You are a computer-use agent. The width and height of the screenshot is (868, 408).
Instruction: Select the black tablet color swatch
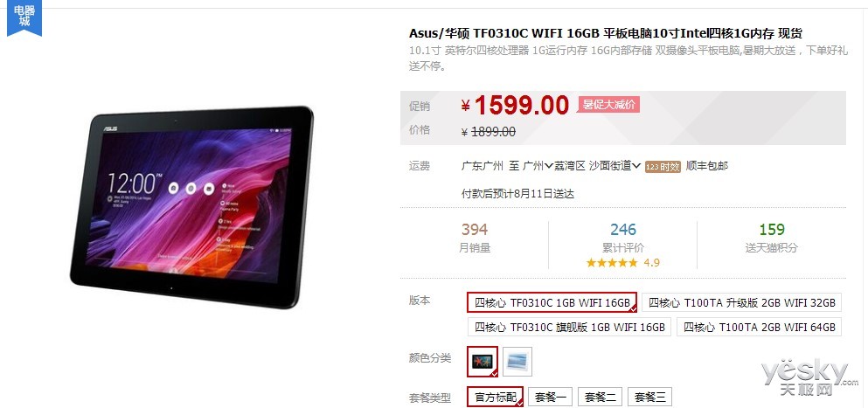(x=483, y=362)
